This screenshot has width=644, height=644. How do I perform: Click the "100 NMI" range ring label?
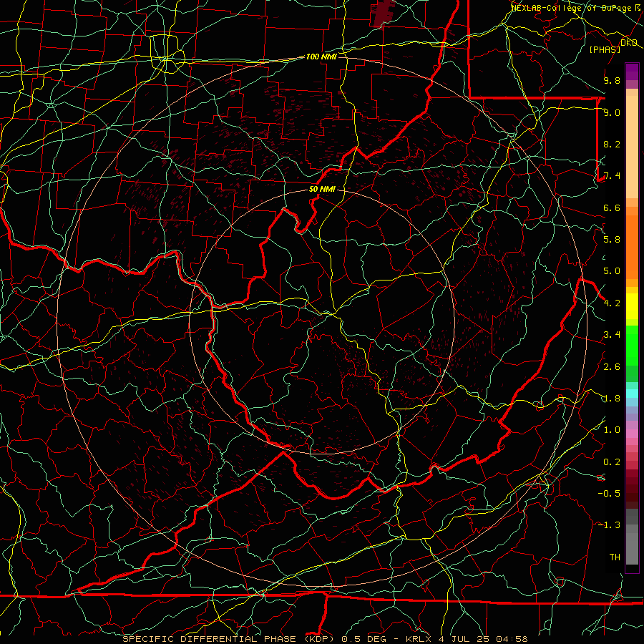pyautogui.click(x=321, y=57)
